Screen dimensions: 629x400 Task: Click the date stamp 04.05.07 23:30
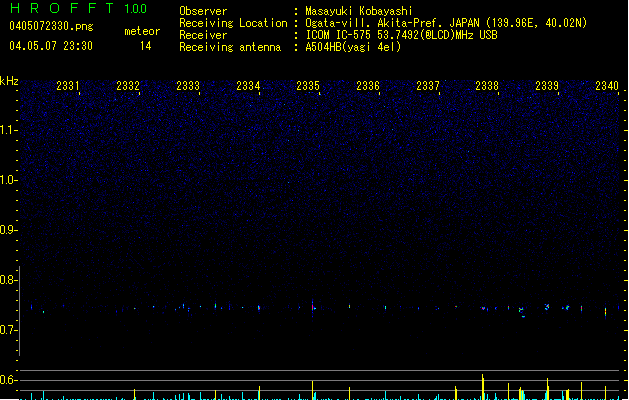coord(51,46)
